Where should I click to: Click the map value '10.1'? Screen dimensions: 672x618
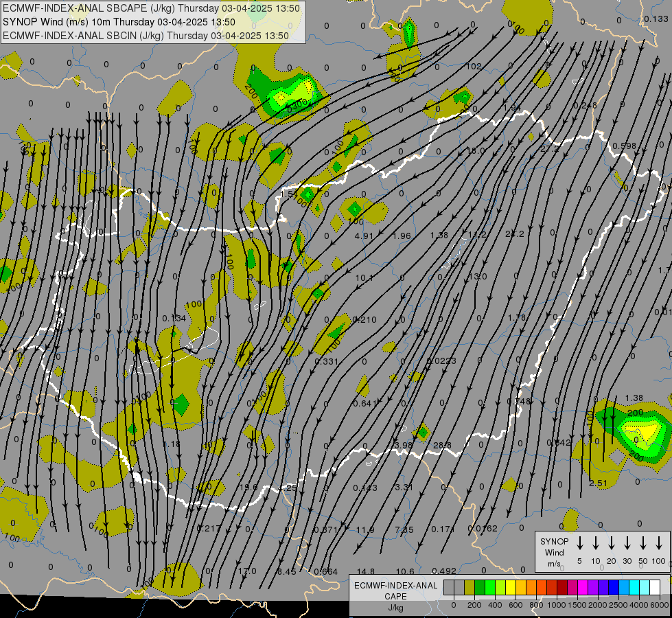click(364, 278)
